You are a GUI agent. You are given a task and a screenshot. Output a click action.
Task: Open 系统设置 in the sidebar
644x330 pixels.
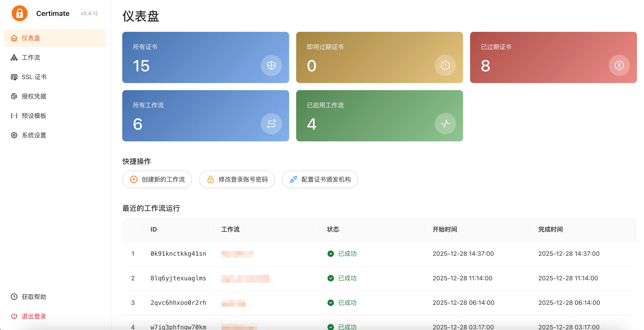tap(34, 135)
